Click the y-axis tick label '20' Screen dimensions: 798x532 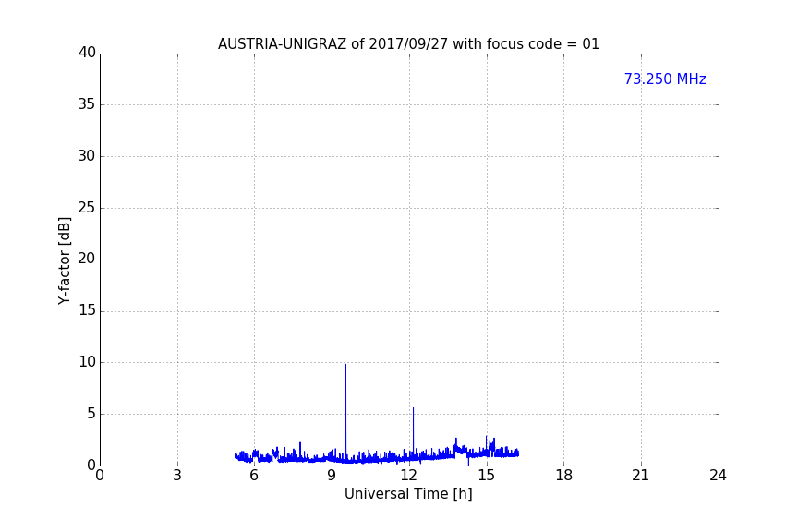click(x=87, y=259)
